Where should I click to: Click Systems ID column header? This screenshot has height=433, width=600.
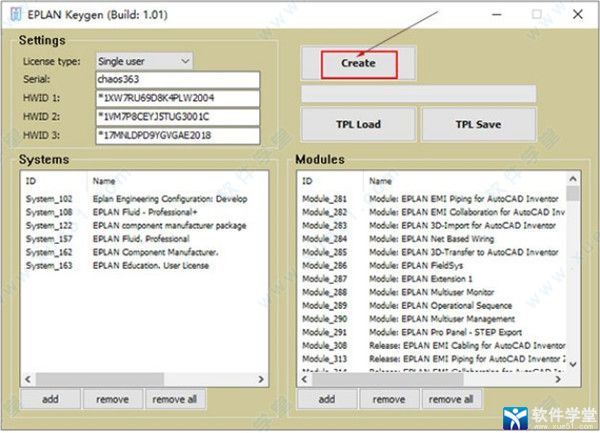(x=54, y=181)
